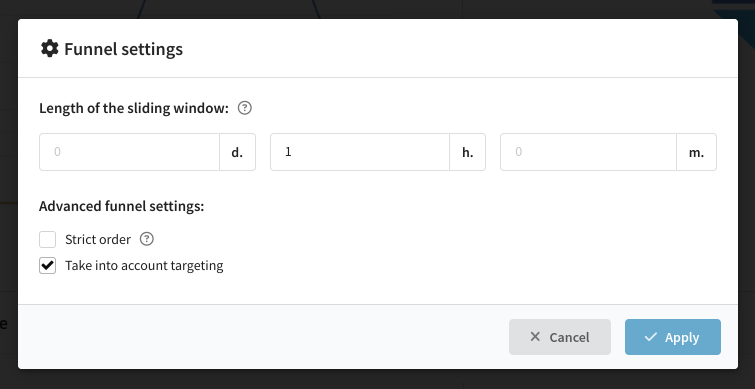The height and width of the screenshot is (389, 755).
Task: Apply the funnel settings
Action: tap(673, 337)
